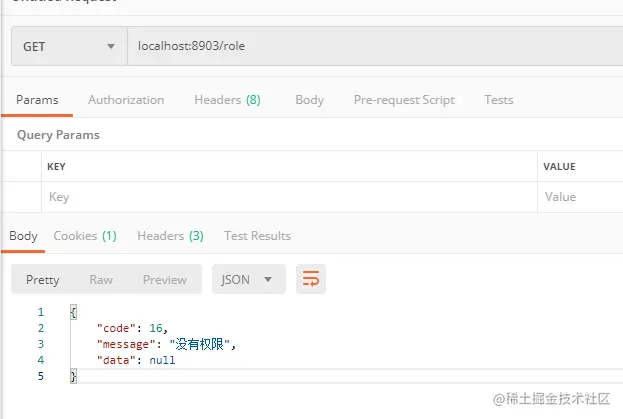Open the response Cookies (1) tab
Screen dimensions: 623x419
pyautogui.click(x=85, y=236)
